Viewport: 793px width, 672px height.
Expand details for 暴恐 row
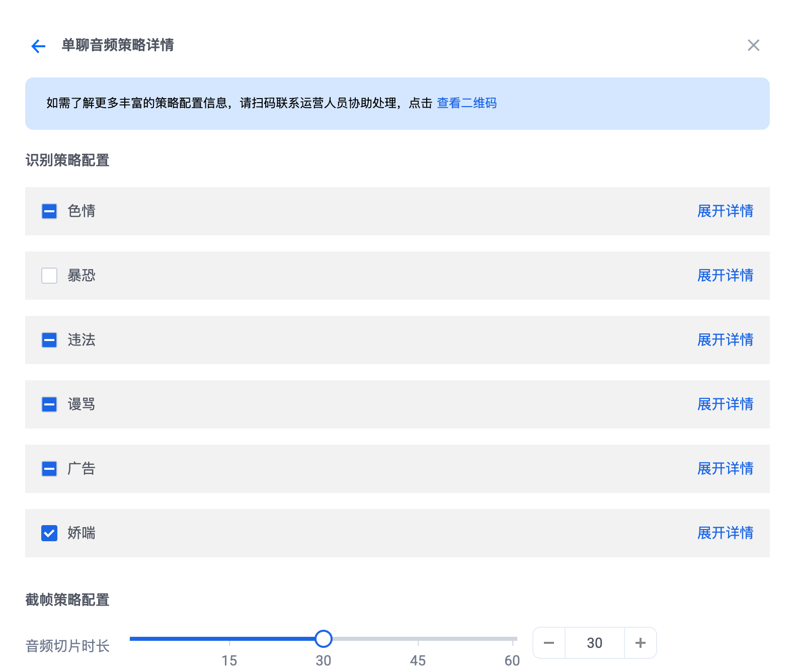pos(725,275)
